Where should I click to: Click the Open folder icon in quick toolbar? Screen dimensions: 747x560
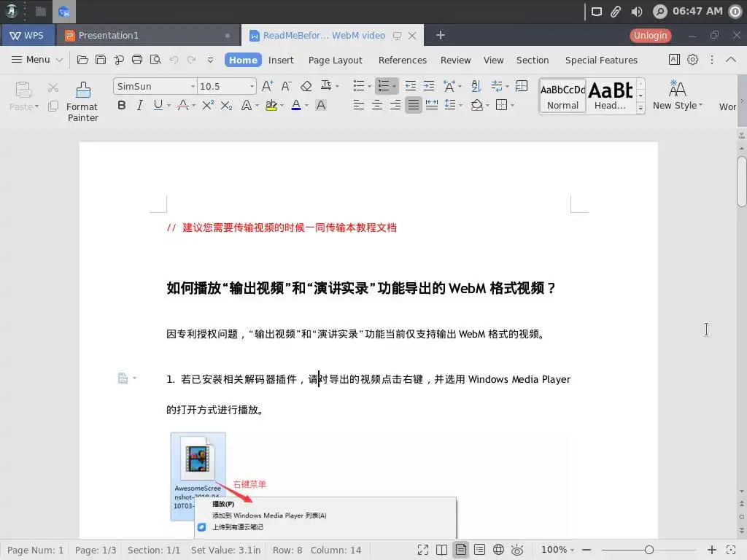82,60
